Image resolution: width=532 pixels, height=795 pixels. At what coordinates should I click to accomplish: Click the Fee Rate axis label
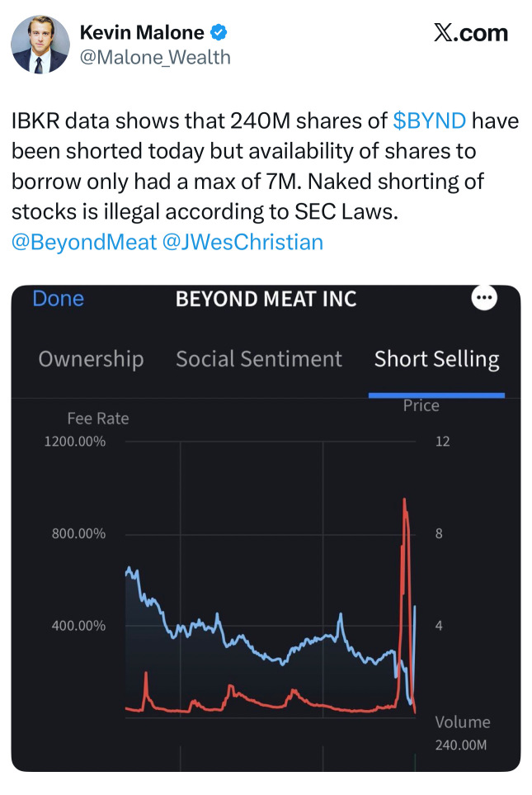[98, 419]
